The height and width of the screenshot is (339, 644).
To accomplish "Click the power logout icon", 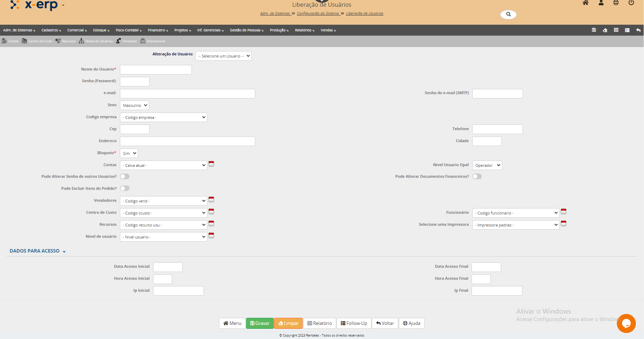I will (631, 3).
